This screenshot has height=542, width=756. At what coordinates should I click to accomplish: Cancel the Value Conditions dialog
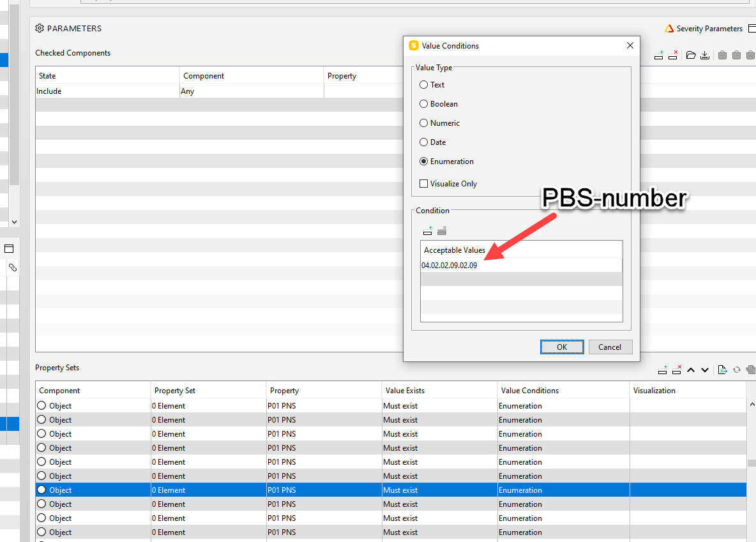[x=610, y=347]
